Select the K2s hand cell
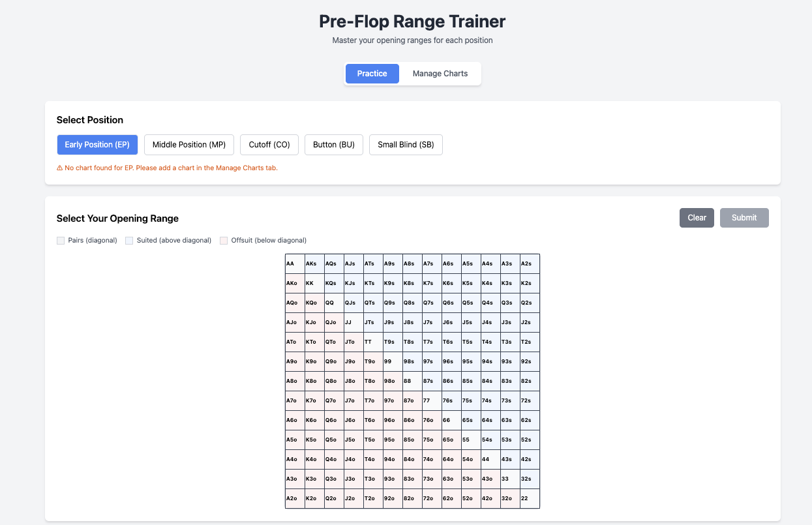Viewport: 812px width, 525px height. click(530, 284)
